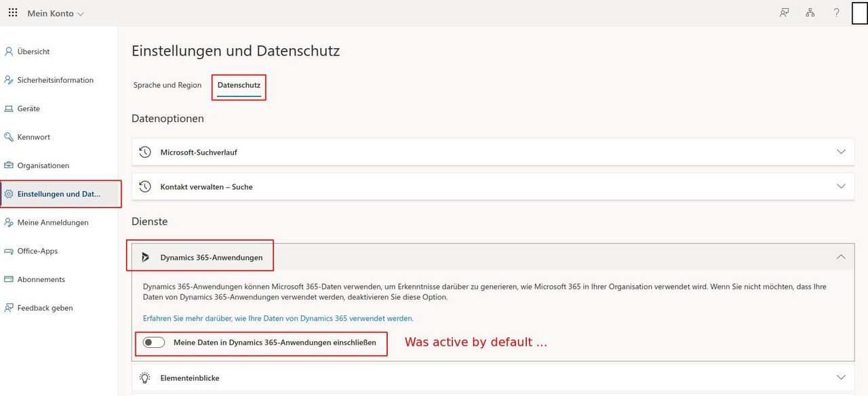This screenshot has height=396, width=868.
Task: Switch to the Sprache und Region tab
Action: [167, 85]
